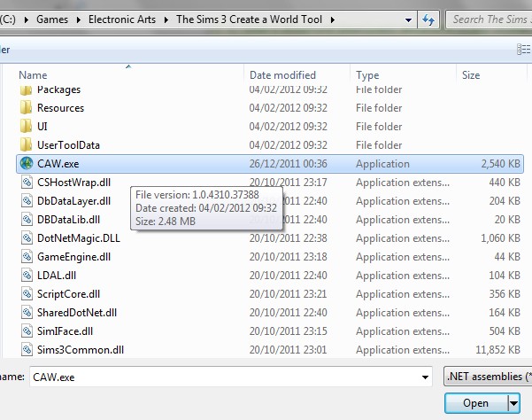Click the UI folder icon
Viewport: 532px width, 420px height.
pyautogui.click(x=27, y=127)
